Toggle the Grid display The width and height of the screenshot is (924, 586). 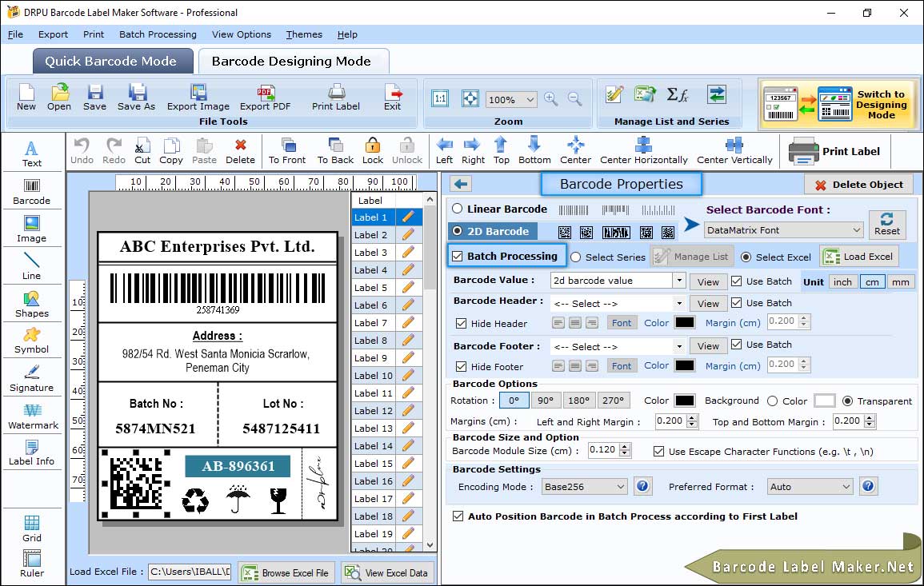tap(32, 528)
